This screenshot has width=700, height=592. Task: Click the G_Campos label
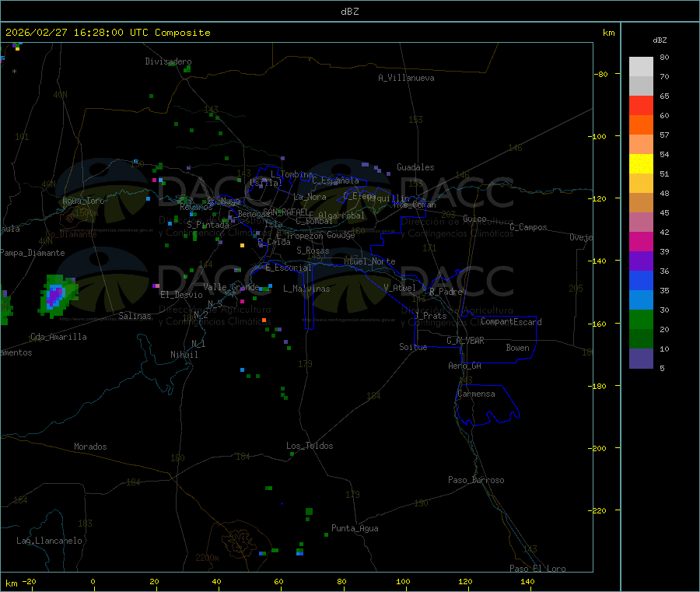click(x=528, y=227)
